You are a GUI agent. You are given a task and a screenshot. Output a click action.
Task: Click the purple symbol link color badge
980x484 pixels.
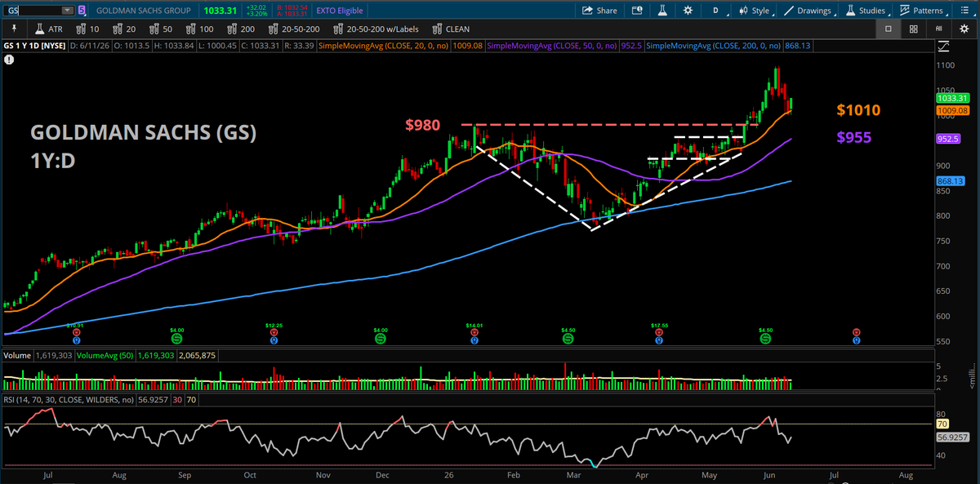[81, 11]
